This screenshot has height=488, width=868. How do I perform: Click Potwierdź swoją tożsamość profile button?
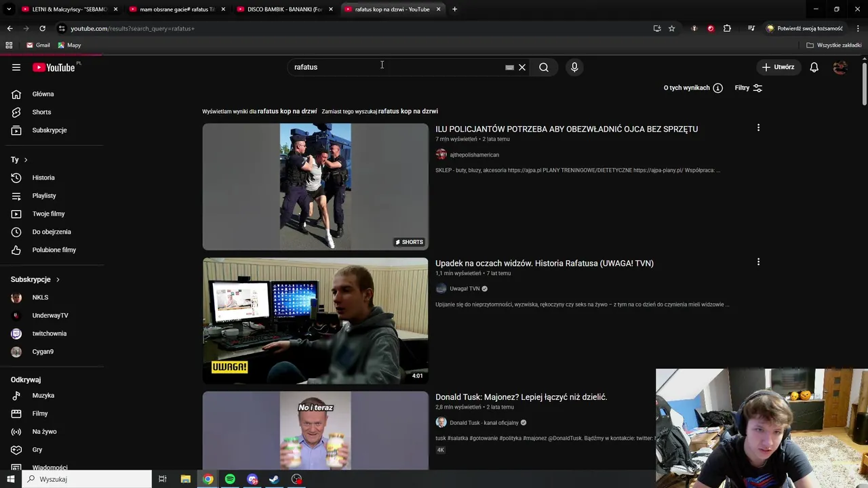[x=804, y=28]
